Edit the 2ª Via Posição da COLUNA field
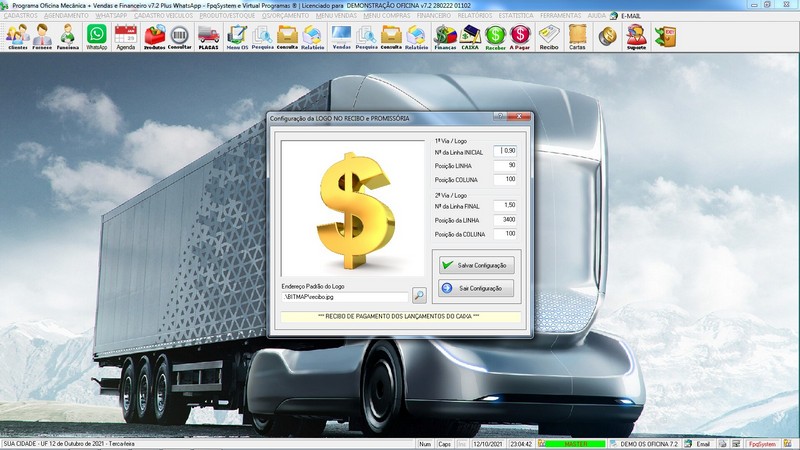800x450 pixels. pos(505,234)
